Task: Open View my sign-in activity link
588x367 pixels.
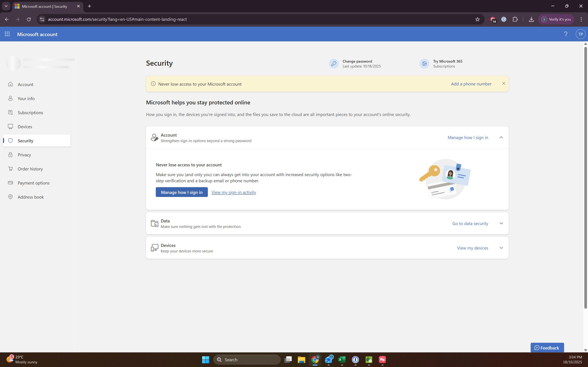Action: click(234, 192)
